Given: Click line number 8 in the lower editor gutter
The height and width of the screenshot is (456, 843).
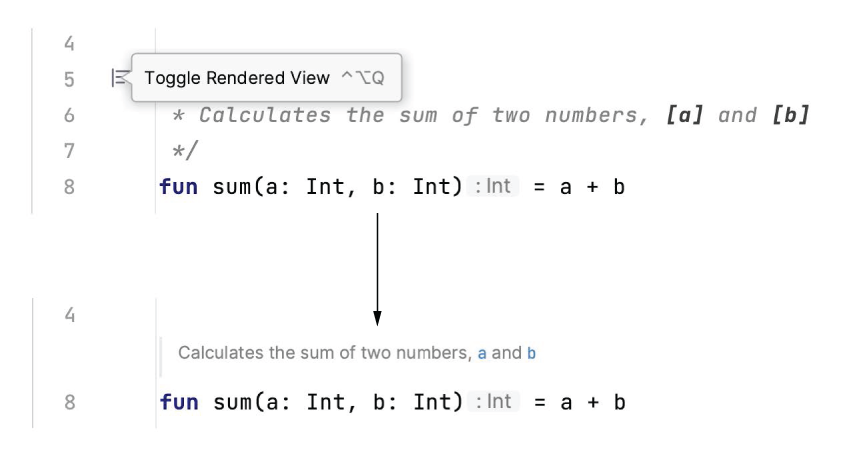Looking at the screenshot, I should tap(69, 402).
